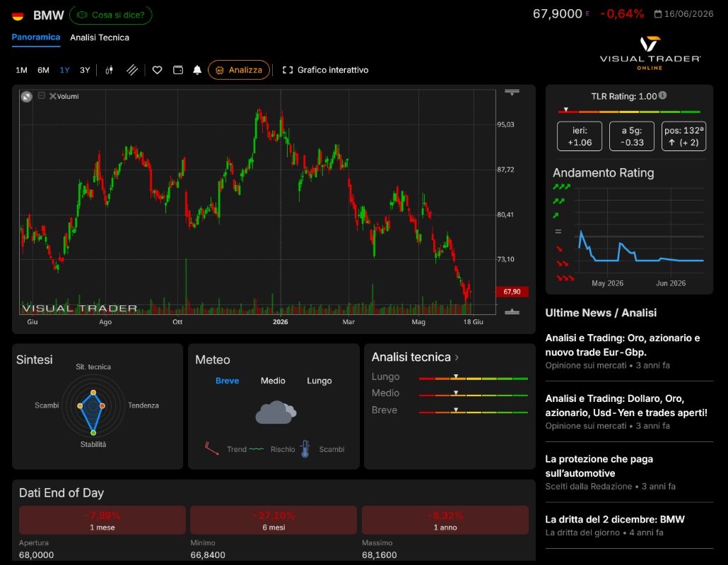
Task: Open TLR Rating info icon
Action: click(x=662, y=95)
